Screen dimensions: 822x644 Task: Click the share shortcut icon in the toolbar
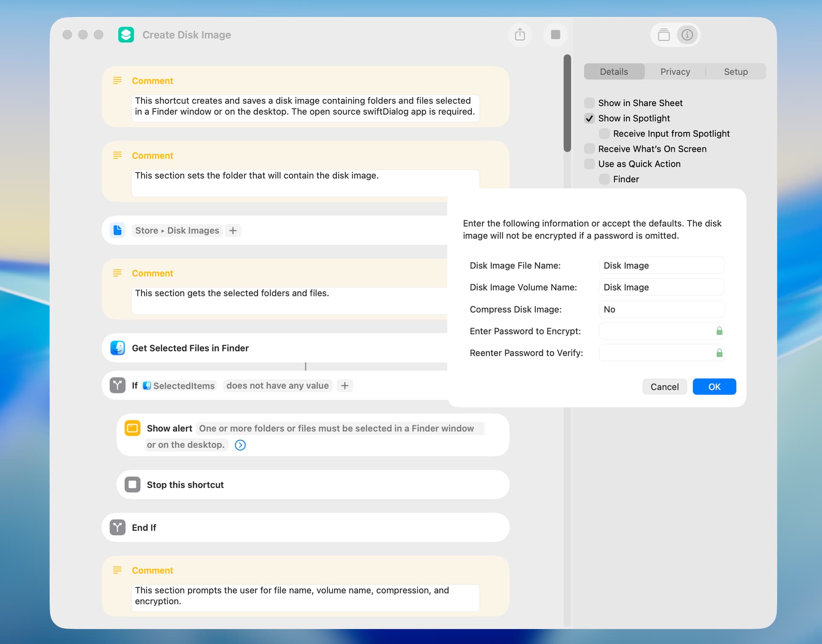pos(520,35)
